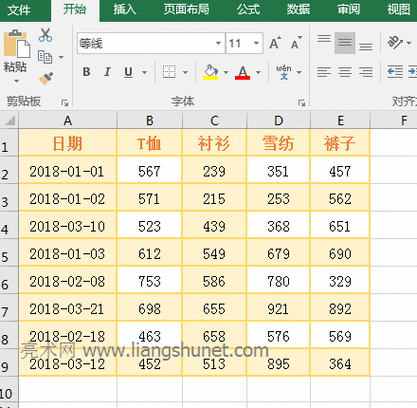Switch to the 插入 tab
The height and width of the screenshot is (408, 417).
(125, 10)
